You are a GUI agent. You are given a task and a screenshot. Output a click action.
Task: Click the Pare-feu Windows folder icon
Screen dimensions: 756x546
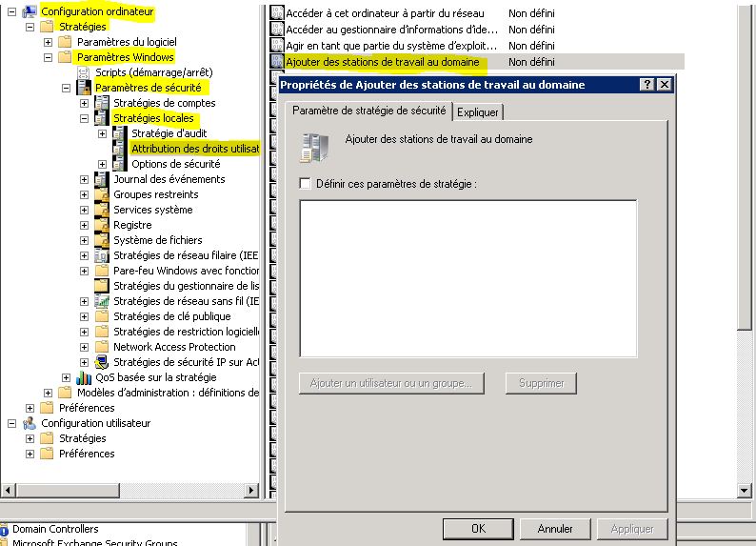(x=102, y=271)
